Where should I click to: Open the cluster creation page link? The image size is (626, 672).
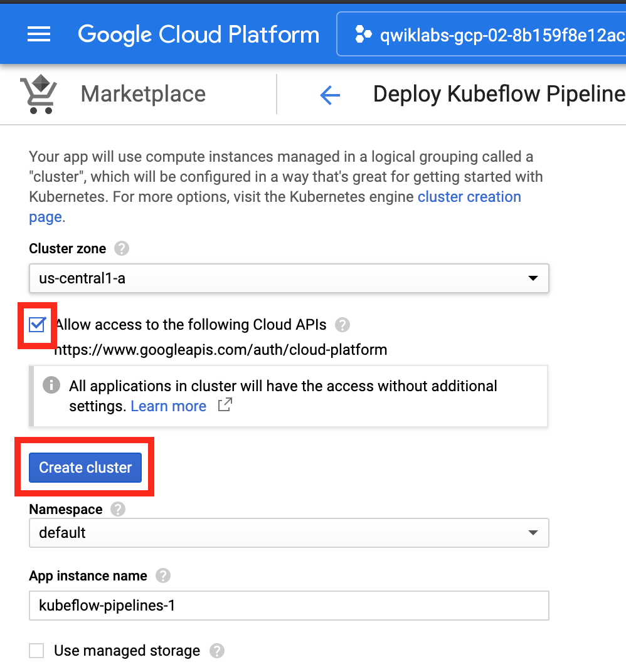(x=469, y=197)
